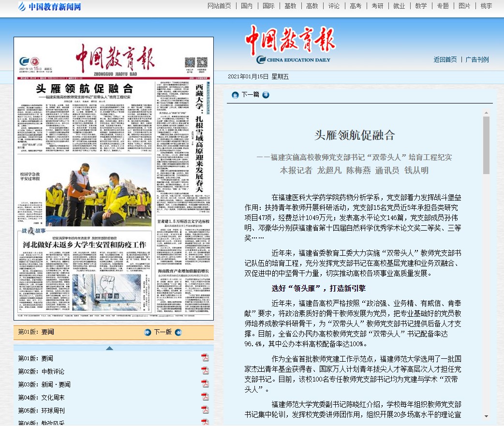This screenshot has height=426, width=504.
Task: Download PDF for 第04版 文化周末
Action: pos(205,397)
